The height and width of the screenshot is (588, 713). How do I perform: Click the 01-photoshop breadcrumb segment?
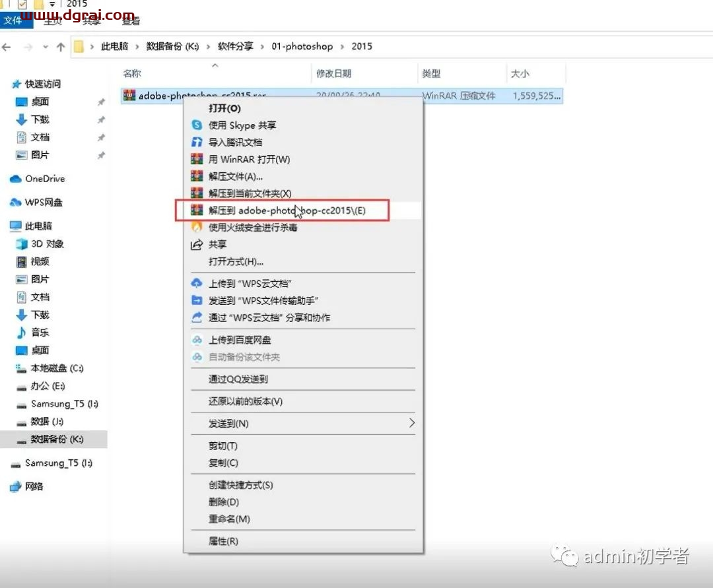click(302, 46)
